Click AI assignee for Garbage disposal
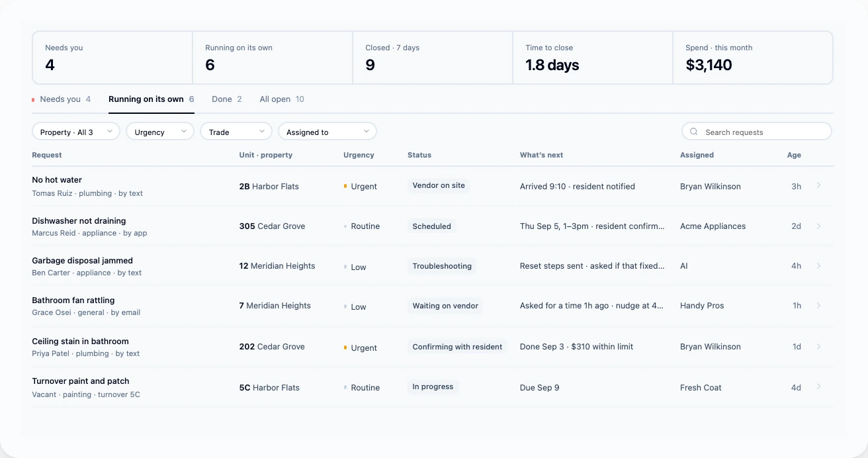Viewport: 868px width, 458px height. tap(684, 266)
